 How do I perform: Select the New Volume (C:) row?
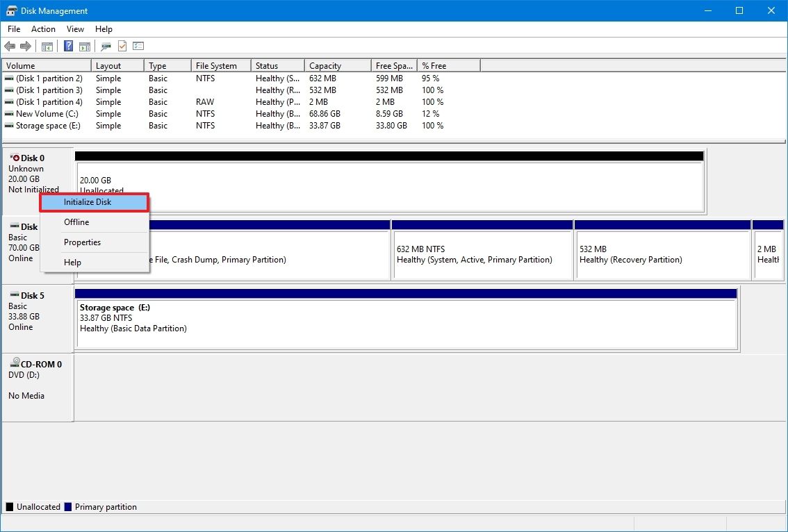(x=44, y=113)
